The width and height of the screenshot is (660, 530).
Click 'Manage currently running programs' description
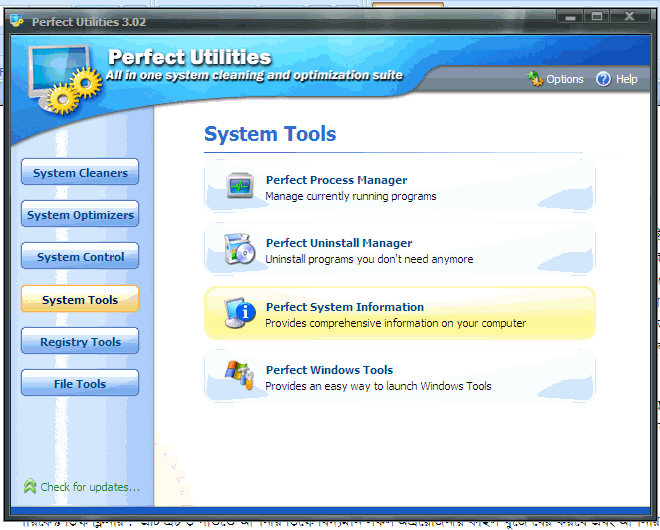pos(351,197)
